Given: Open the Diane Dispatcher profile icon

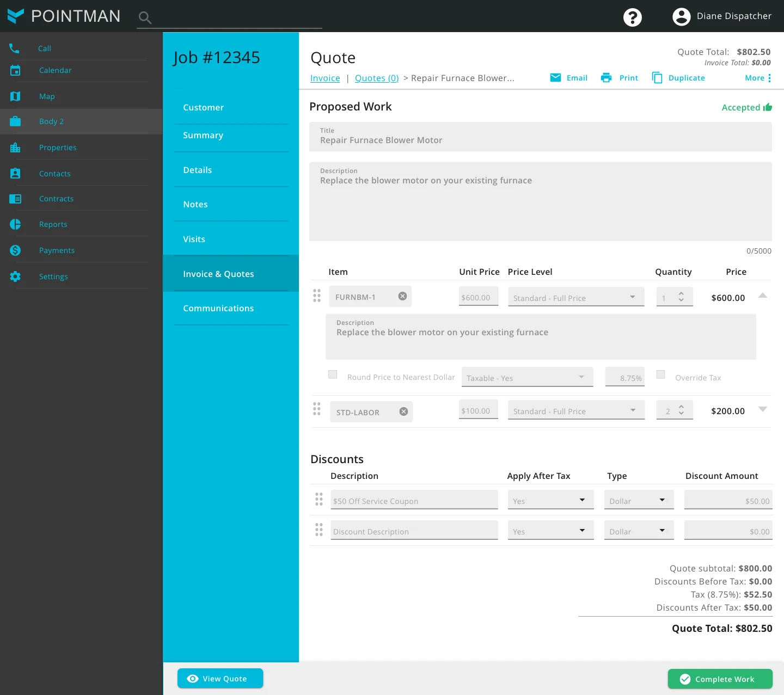Looking at the screenshot, I should click(681, 17).
